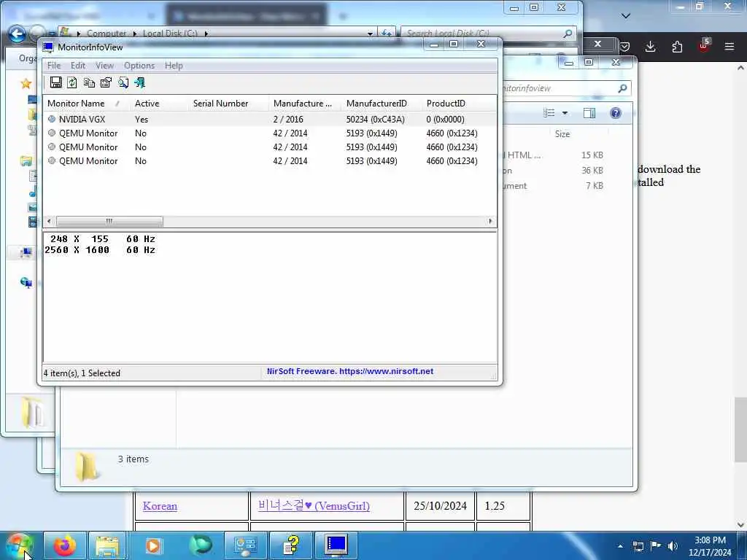Click the scroll left arrow of monitor list
The image size is (747, 560).
(x=49, y=222)
